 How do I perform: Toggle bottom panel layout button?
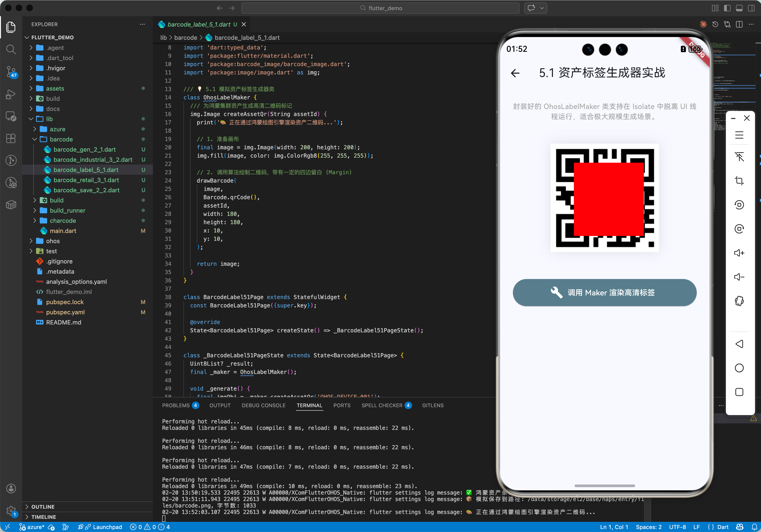click(x=739, y=8)
